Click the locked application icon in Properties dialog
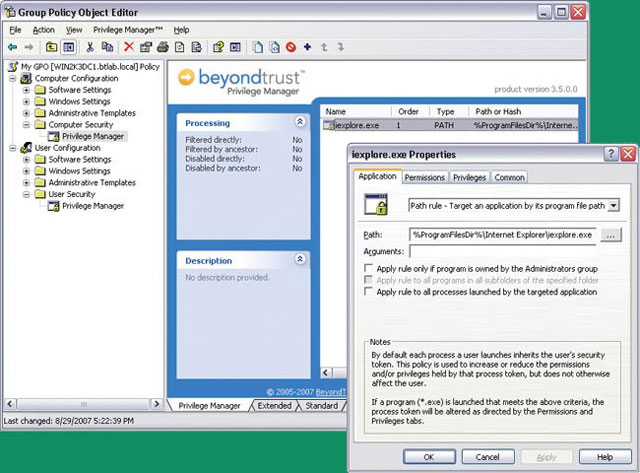The width and height of the screenshot is (640, 473). (376, 204)
